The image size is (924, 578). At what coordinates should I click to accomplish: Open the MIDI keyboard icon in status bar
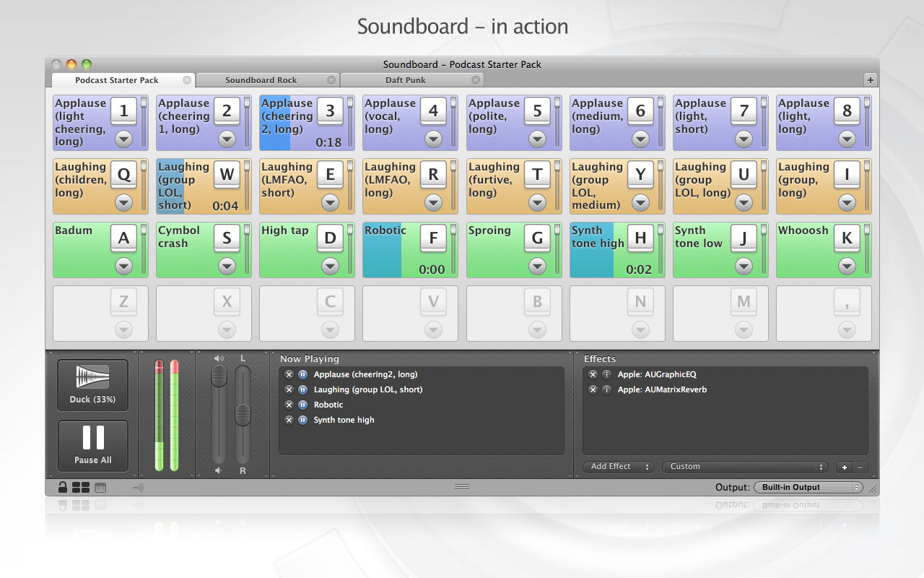(x=100, y=487)
